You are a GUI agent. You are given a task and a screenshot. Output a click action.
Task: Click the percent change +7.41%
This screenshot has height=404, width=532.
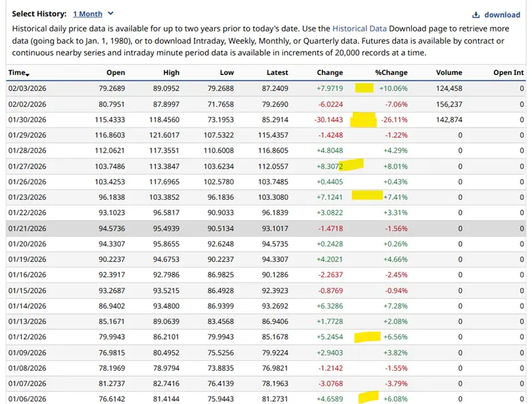pos(396,197)
